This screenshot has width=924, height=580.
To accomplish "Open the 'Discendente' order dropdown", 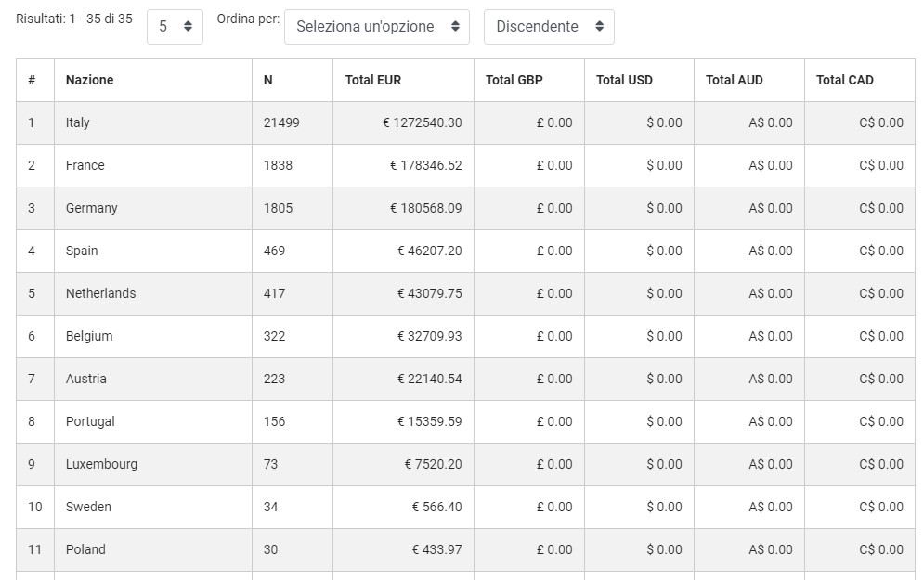I will [x=549, y=27].
